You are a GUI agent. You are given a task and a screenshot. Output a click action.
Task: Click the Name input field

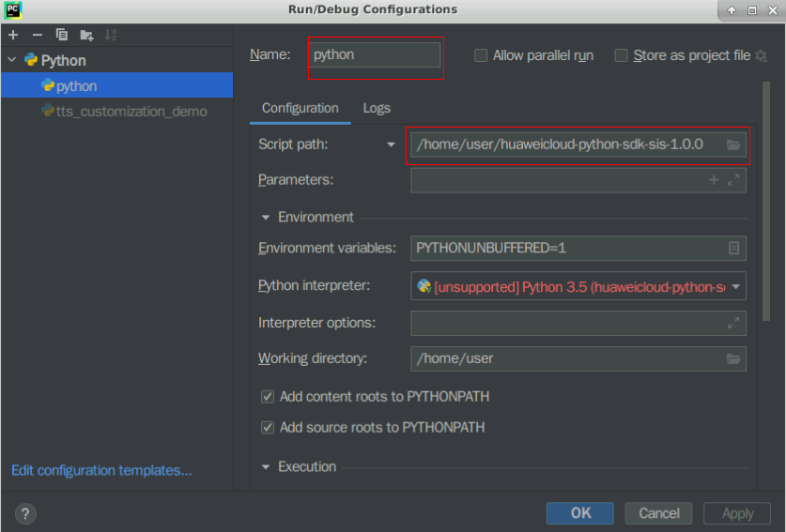[x=376, y=55]
